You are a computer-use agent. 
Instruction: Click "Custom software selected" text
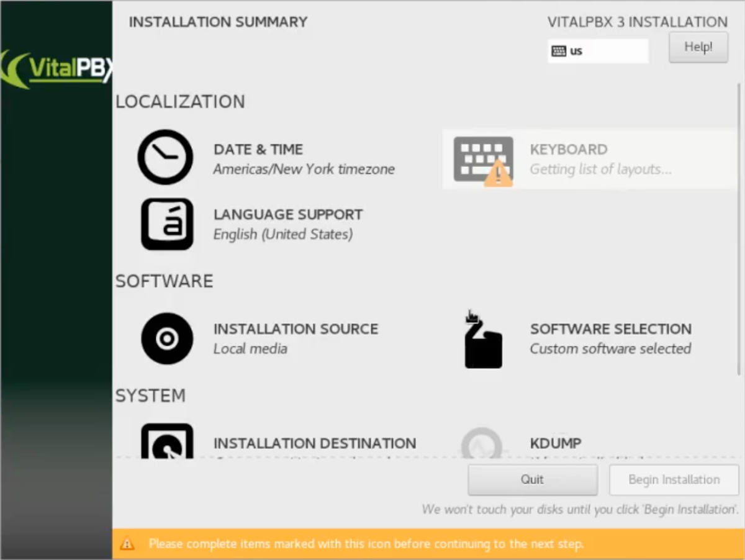610,349
